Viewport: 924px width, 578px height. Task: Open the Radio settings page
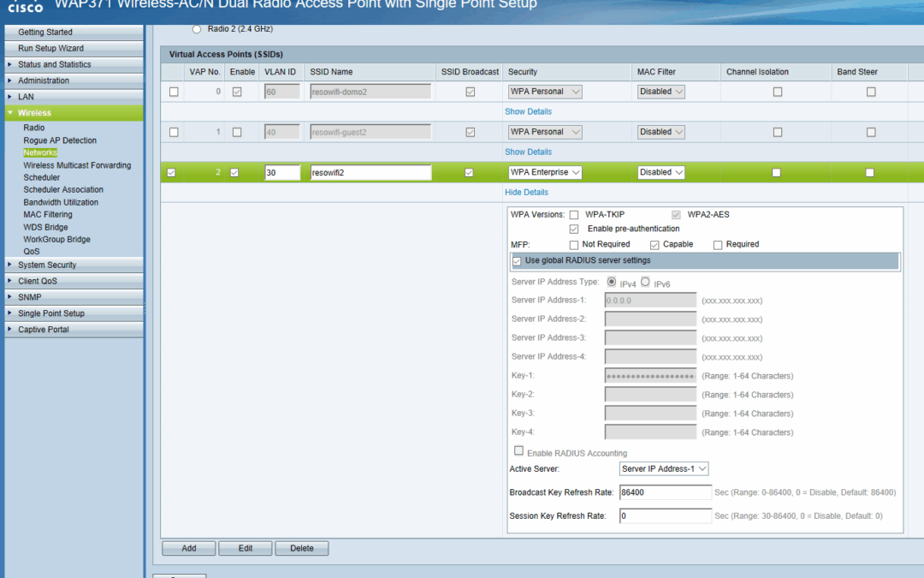click(34, 128)
